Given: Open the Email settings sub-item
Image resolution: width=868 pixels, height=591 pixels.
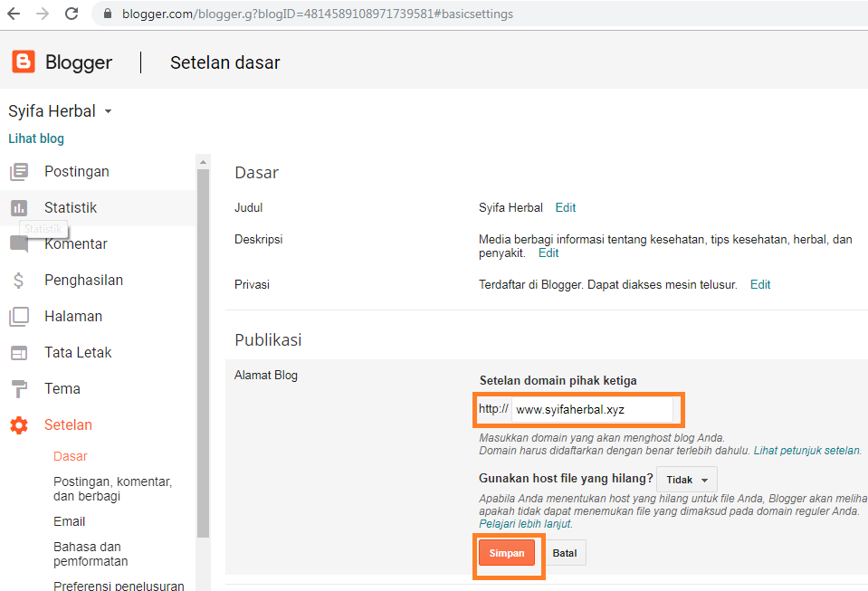Looking at the screenshot, I should pyautogui.click(x=69, y=521).
